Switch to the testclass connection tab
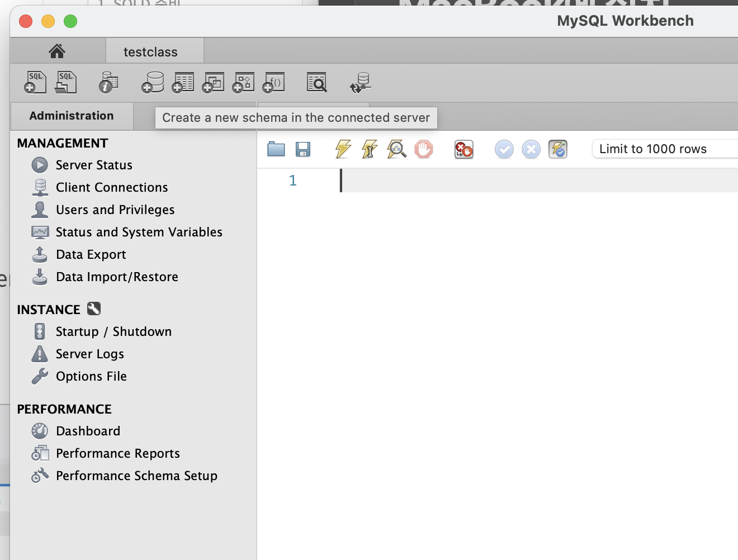Screen dimensions: 738x560 pos(154,51)
